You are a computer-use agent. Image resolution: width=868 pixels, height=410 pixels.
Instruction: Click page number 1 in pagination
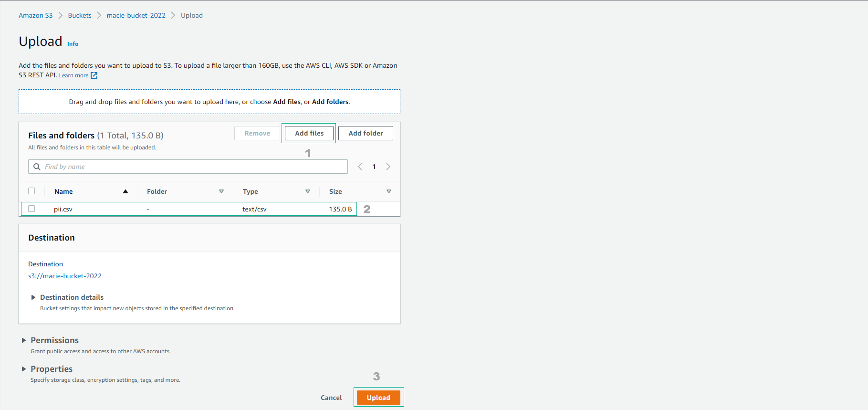point(374,167)
